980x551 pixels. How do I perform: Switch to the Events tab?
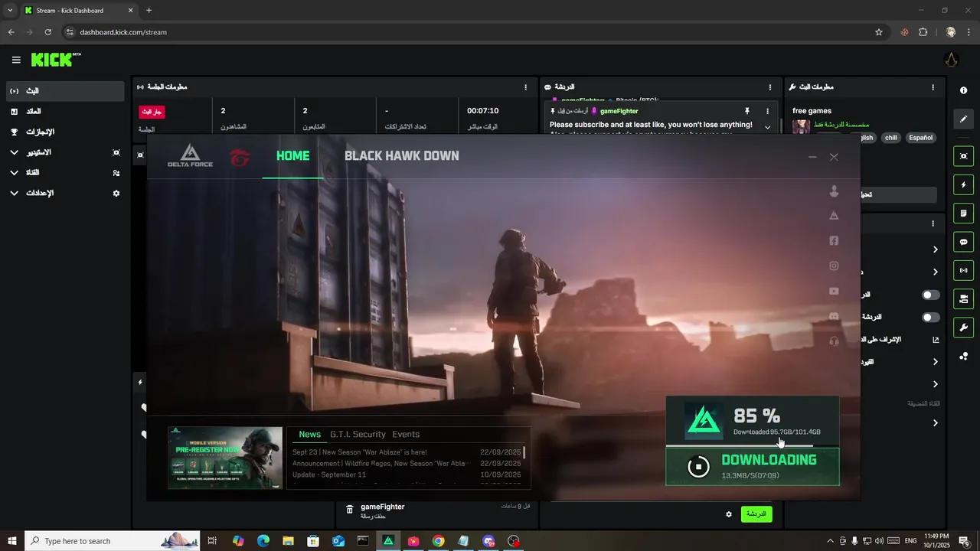pyautogui.click(x=406, y=435)
